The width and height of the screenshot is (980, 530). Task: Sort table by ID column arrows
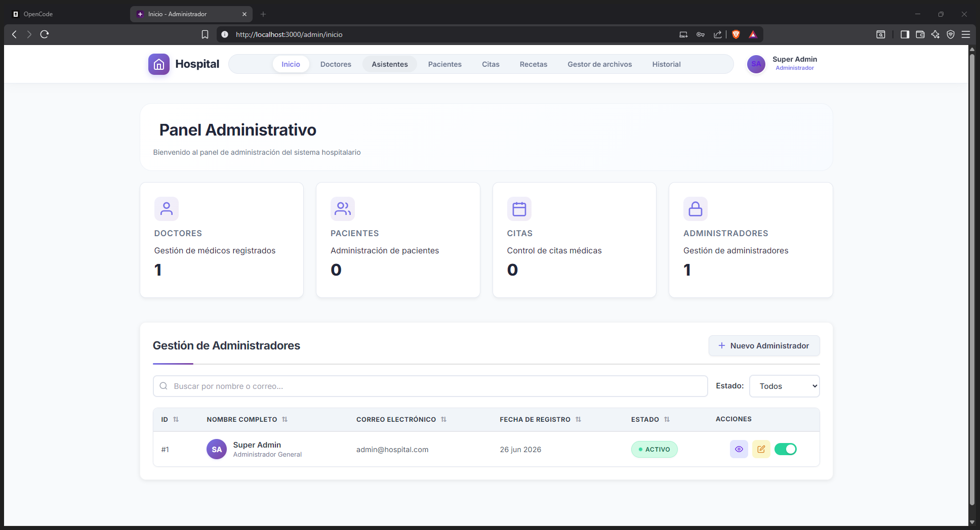(176, 419)
